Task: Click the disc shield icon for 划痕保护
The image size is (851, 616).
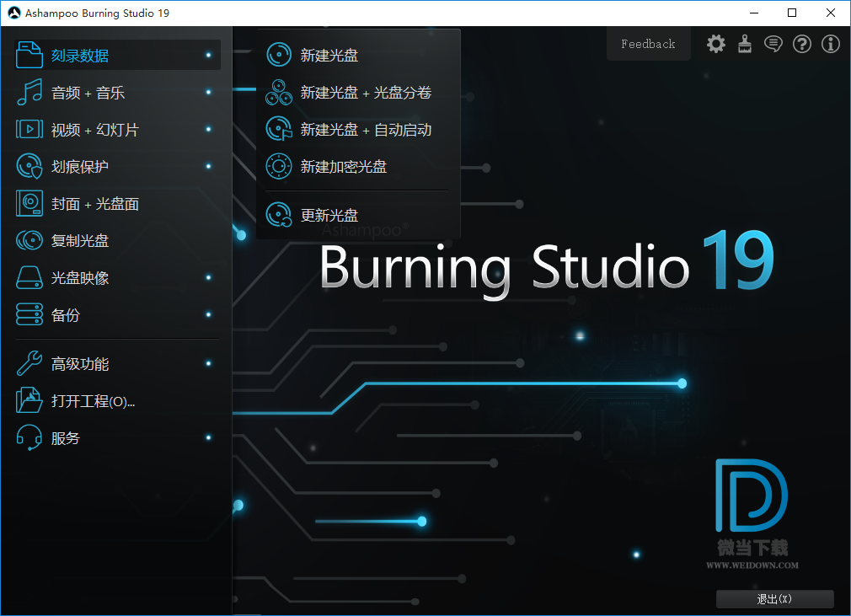Action: 29,166
